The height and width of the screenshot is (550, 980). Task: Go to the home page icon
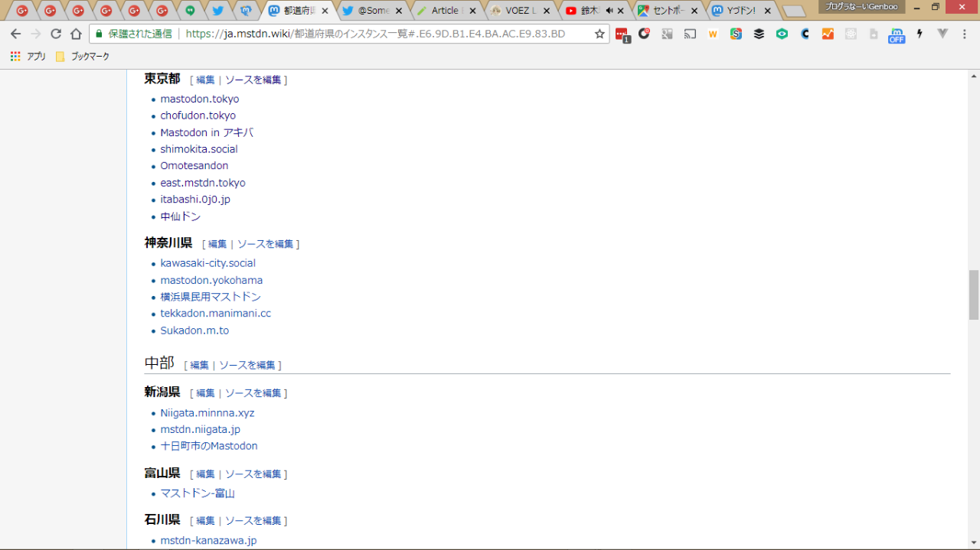(76, 34)
